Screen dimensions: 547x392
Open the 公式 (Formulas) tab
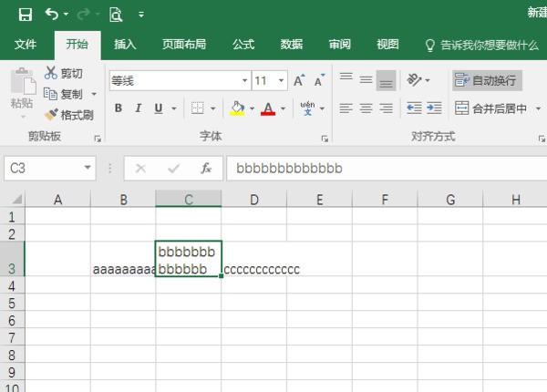pos(243,44)
